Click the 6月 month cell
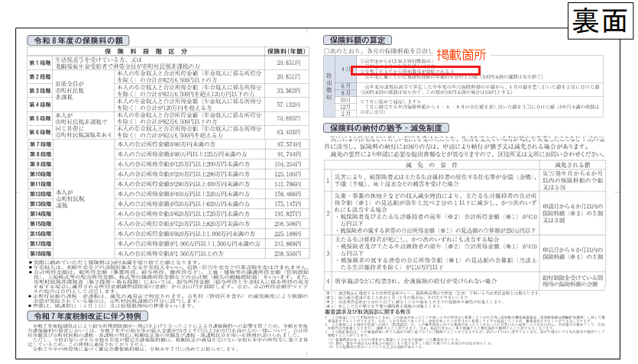Image resolution: width=638 pixels, height=364 pixels. click(346, 86)
